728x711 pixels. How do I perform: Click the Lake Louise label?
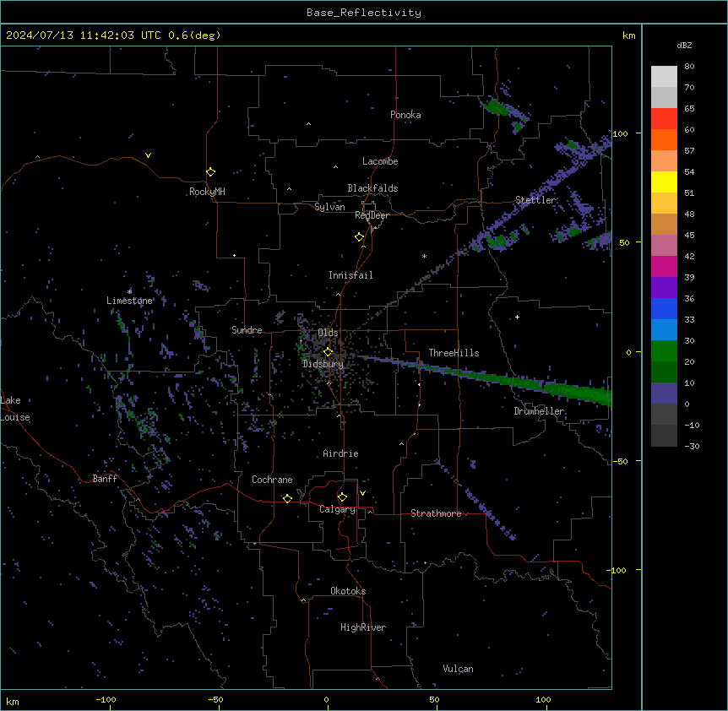tap(14, 409)
